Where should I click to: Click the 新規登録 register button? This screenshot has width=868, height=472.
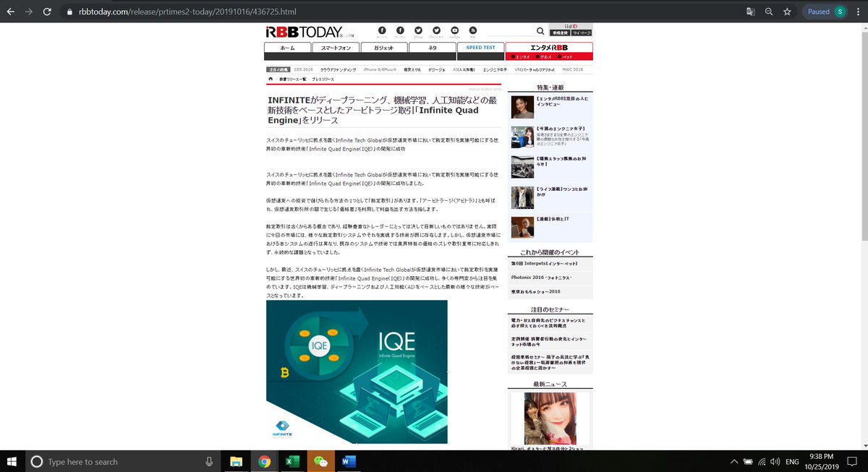[560, 33]
